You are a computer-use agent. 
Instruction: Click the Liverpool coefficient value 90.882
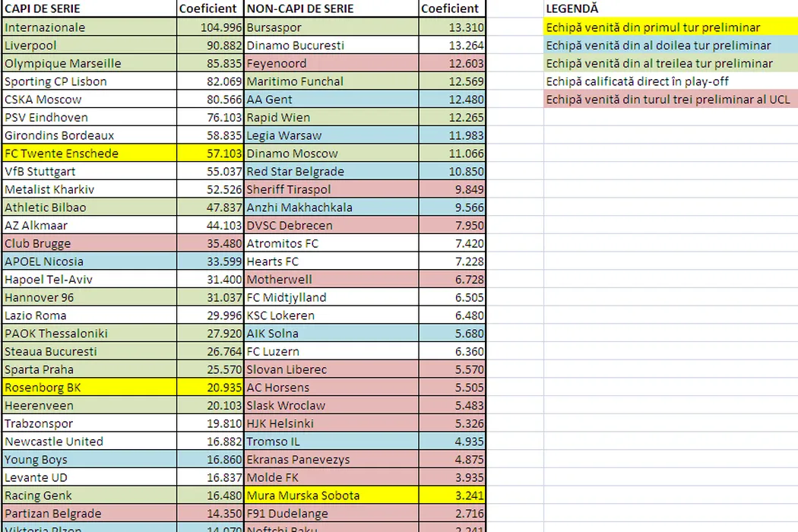210,46
